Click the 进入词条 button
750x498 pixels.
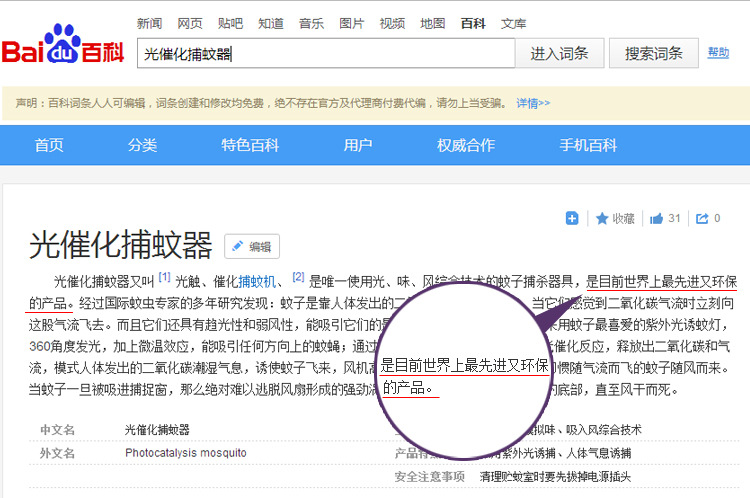559,53
